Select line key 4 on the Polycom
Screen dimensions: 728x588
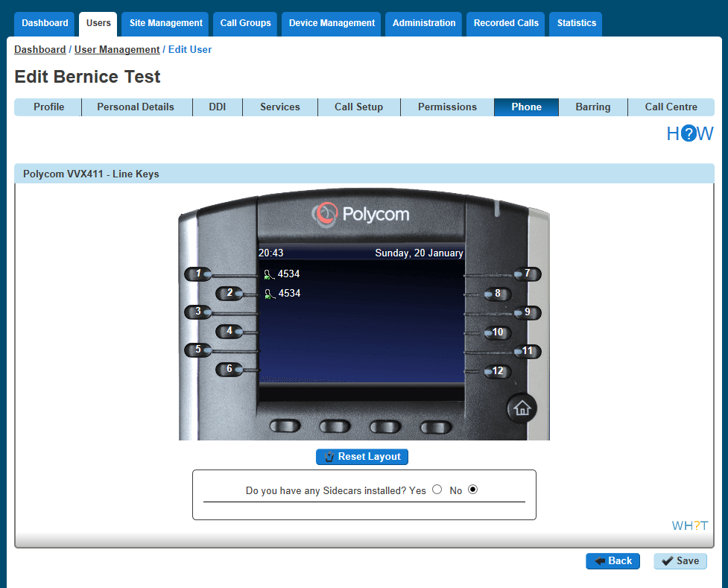(x=230, y=331)
